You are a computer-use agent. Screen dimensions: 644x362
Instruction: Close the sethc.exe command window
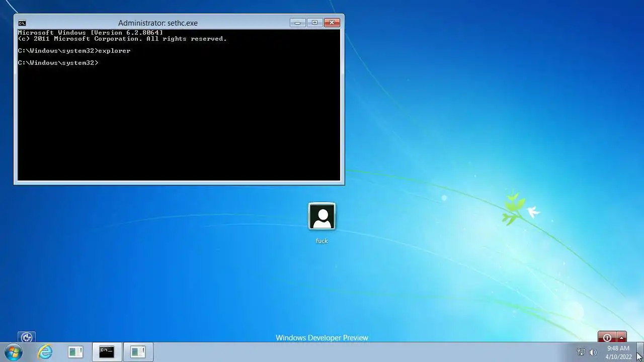pyautogui.click(x=332, y=23)
